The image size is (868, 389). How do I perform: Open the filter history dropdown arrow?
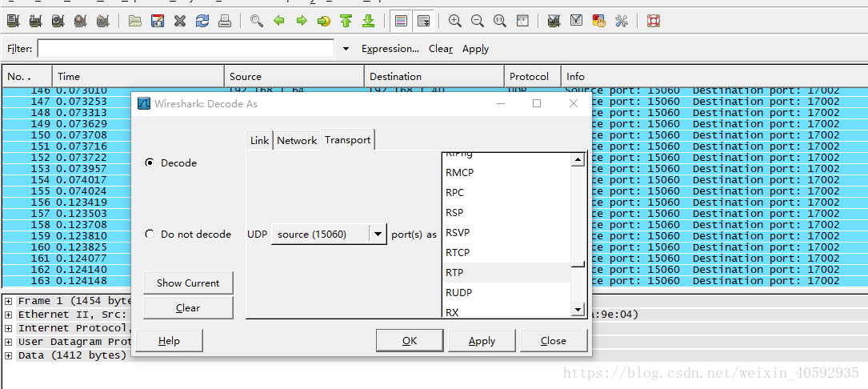346,49
